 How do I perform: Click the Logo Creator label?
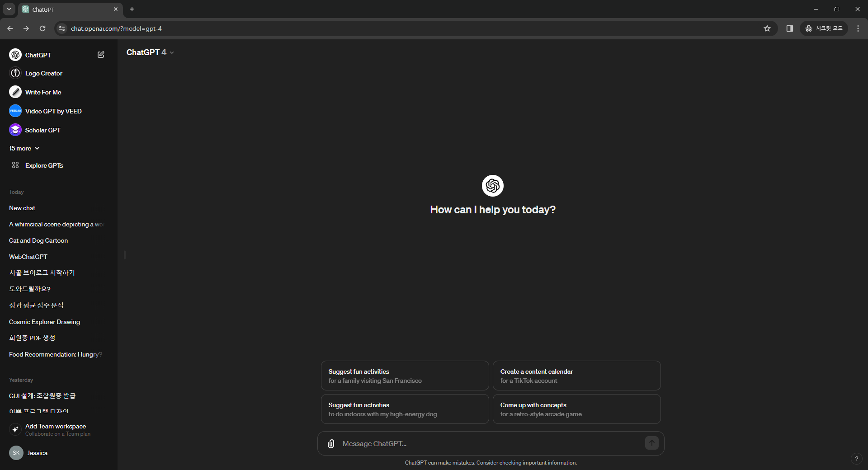click(44, 73)
